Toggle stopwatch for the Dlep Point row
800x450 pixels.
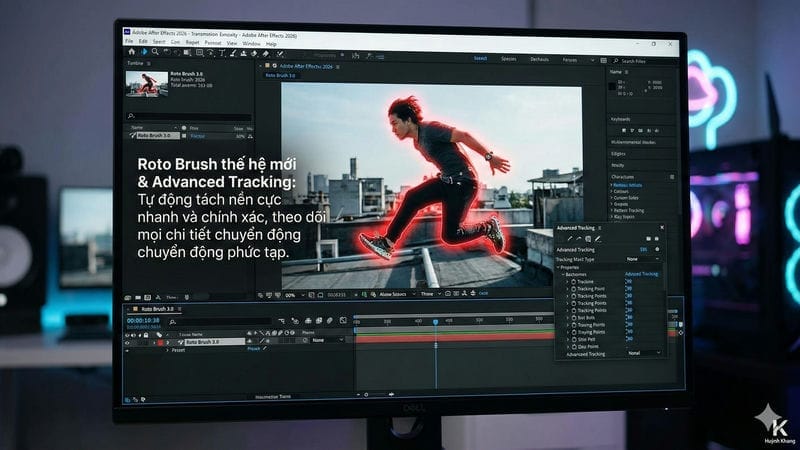[x=573, y=346]
